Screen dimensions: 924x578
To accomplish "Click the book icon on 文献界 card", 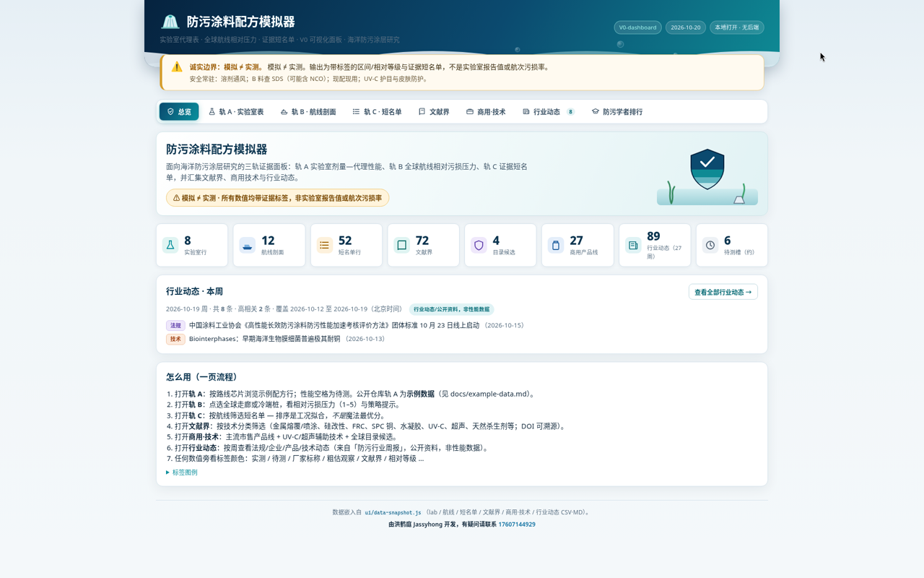I will (x=402, y=245).
